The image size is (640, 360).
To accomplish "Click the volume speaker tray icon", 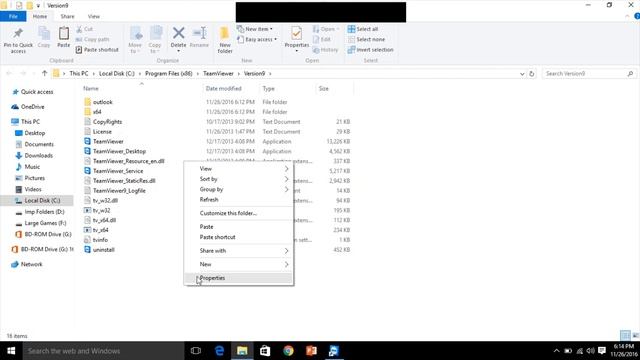I will (591, 351).
